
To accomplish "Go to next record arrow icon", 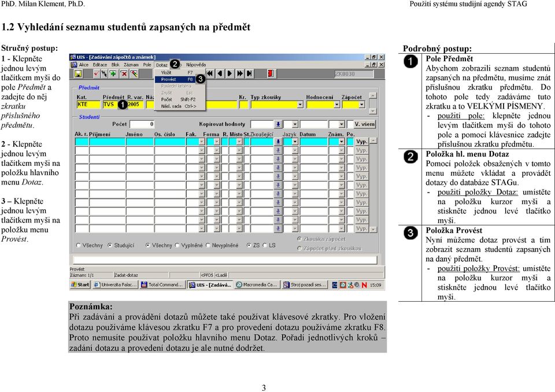I will pos(230,73).
